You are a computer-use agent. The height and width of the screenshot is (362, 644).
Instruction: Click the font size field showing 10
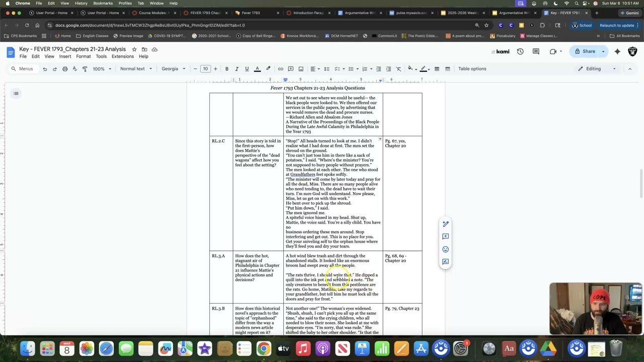205,69
